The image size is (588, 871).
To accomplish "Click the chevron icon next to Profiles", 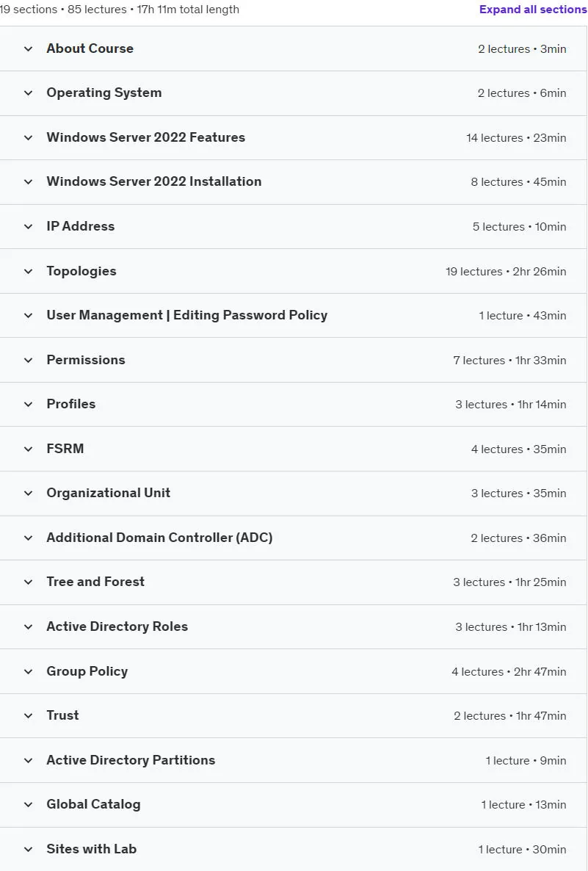I will 29,405.
